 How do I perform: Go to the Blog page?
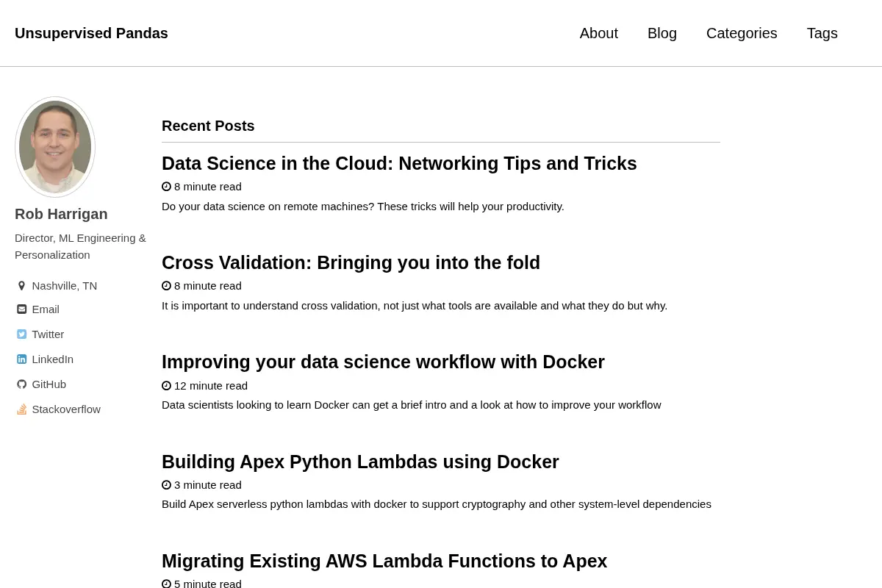pyautogui.click(x=662, y=33)
